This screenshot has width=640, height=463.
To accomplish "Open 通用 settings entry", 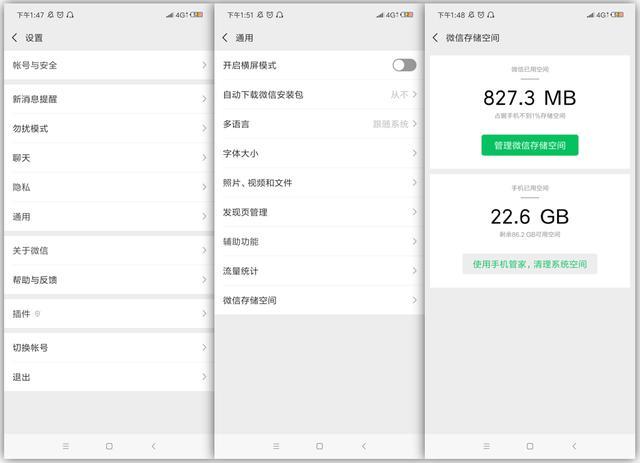I will pyautogui.click(x=109, y=216).
